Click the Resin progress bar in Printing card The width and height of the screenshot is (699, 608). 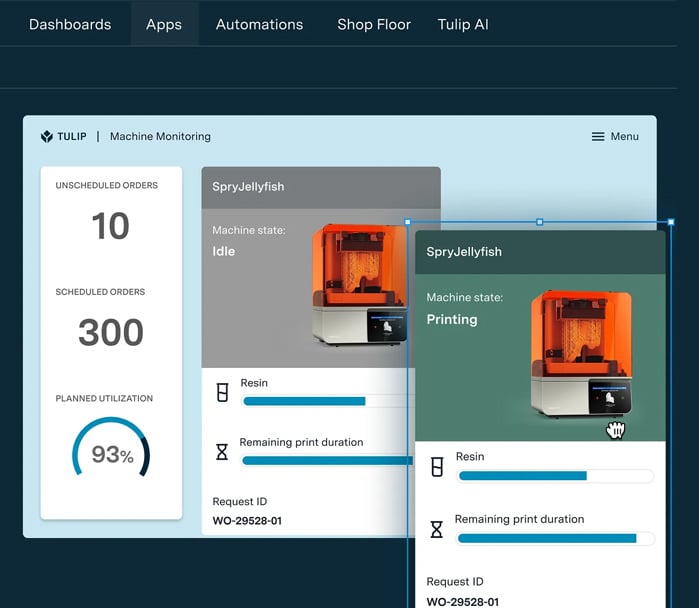pyautogui.click(x=556, y=476)
